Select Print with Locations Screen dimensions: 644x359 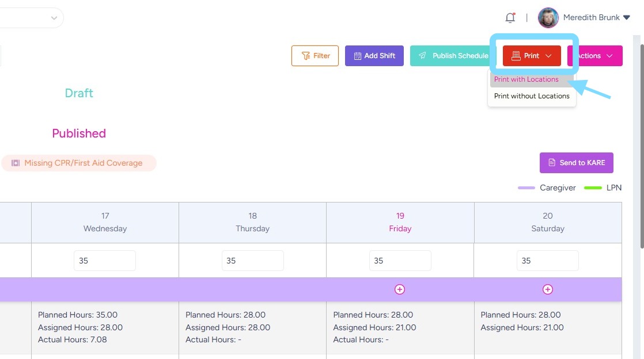526,79
